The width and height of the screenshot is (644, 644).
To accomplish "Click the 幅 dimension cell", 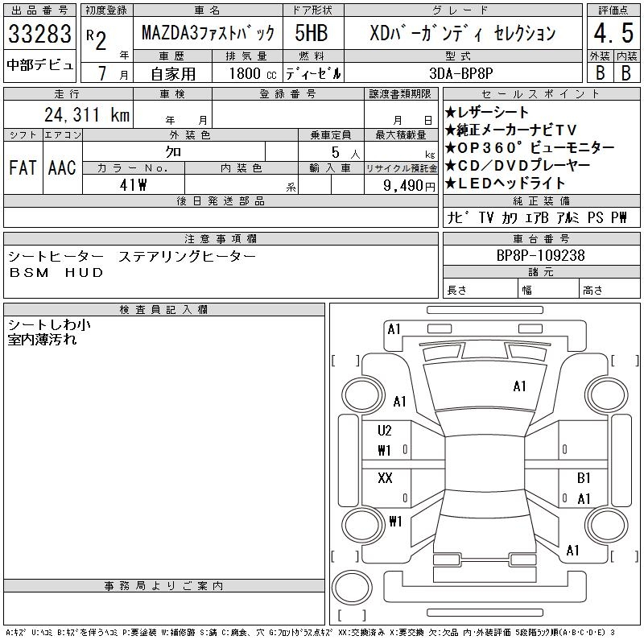I will (x=548, y=290).
